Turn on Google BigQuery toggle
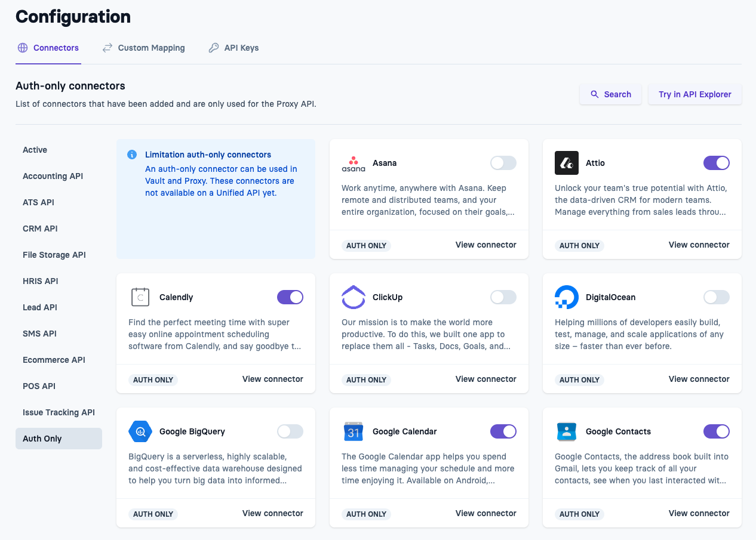This screenshot has height=540, width=756. point(290,431)
